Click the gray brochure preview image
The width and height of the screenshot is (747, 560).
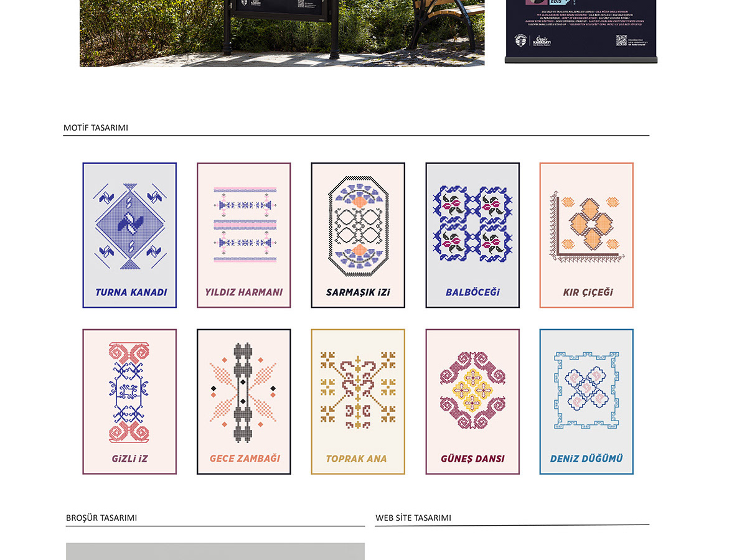215,551
